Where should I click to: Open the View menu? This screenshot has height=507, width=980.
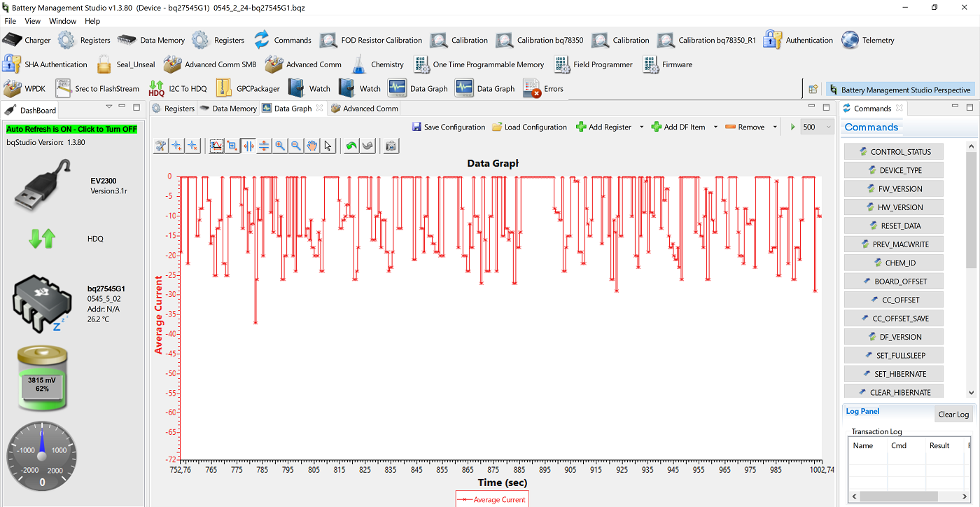click(x=32, y=21)
